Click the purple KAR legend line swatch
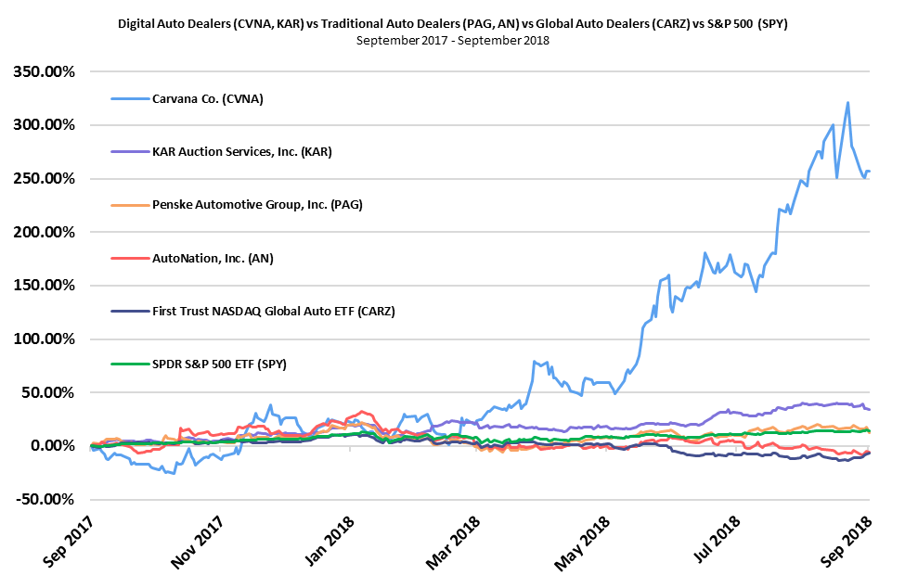The height and width of the screenshot is (588, 905). tap(130, 152)
